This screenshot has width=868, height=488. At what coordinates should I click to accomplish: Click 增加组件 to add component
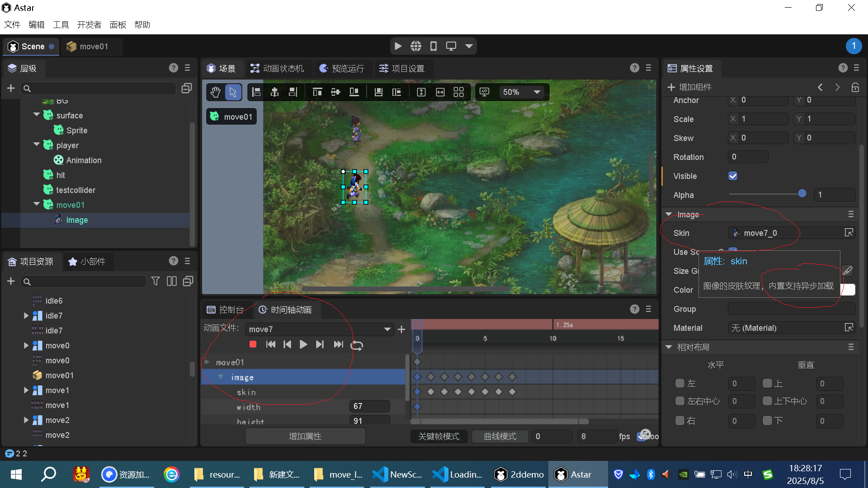689,87
